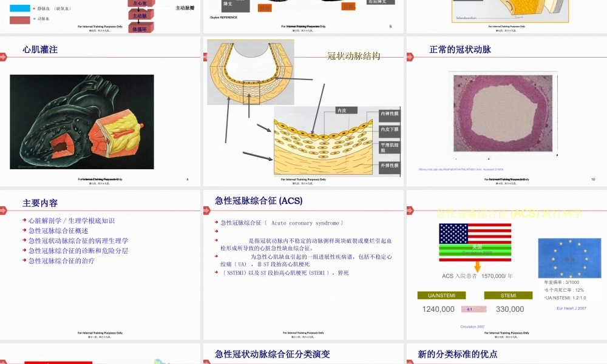Screen dimensions: 607x364
Task: Select the 主动脉瓣 label
Action: (185, 8)
